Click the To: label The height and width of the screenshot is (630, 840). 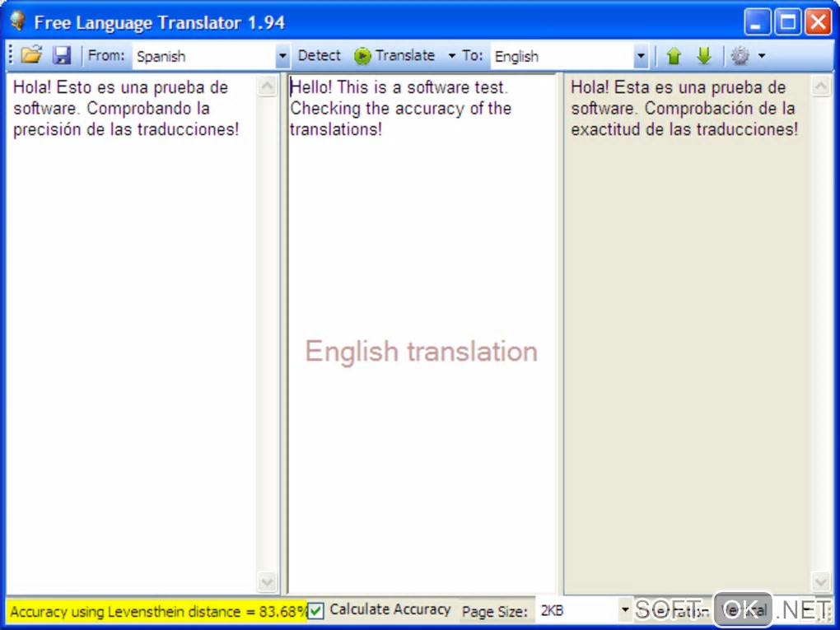point(473,55)
